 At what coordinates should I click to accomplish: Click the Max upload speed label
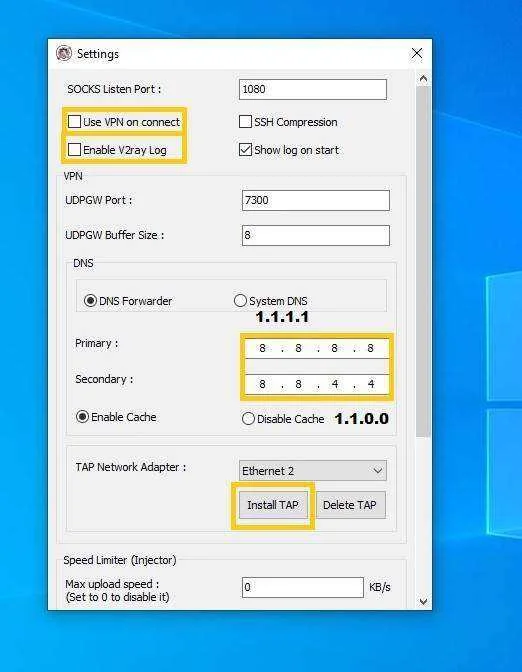[112, 584]
